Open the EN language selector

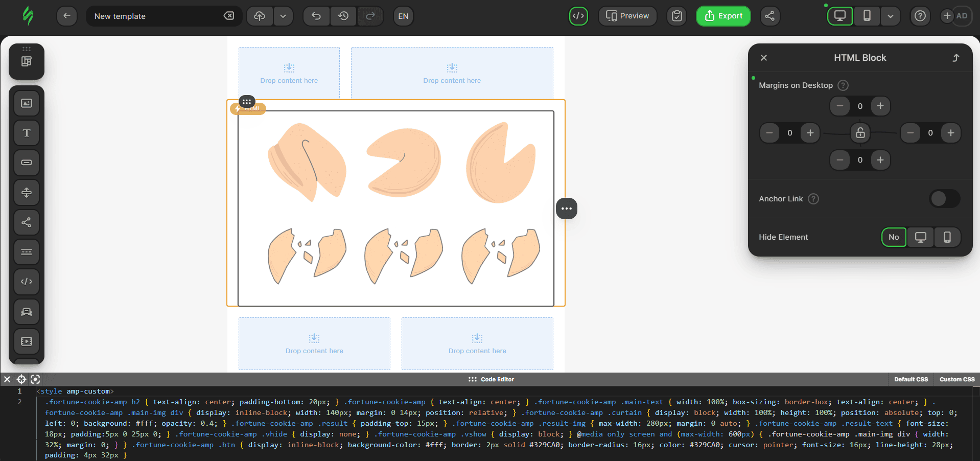tap(403, 16)
